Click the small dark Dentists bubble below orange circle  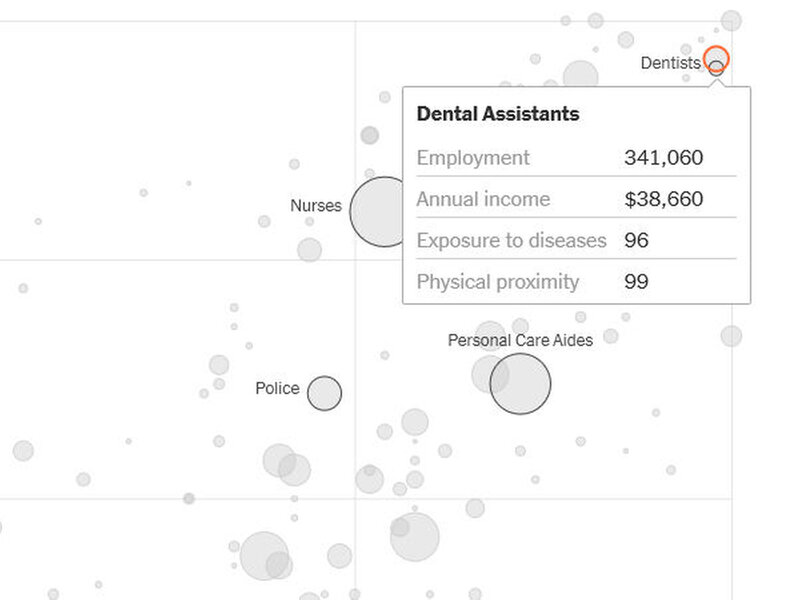click(716, 68)
